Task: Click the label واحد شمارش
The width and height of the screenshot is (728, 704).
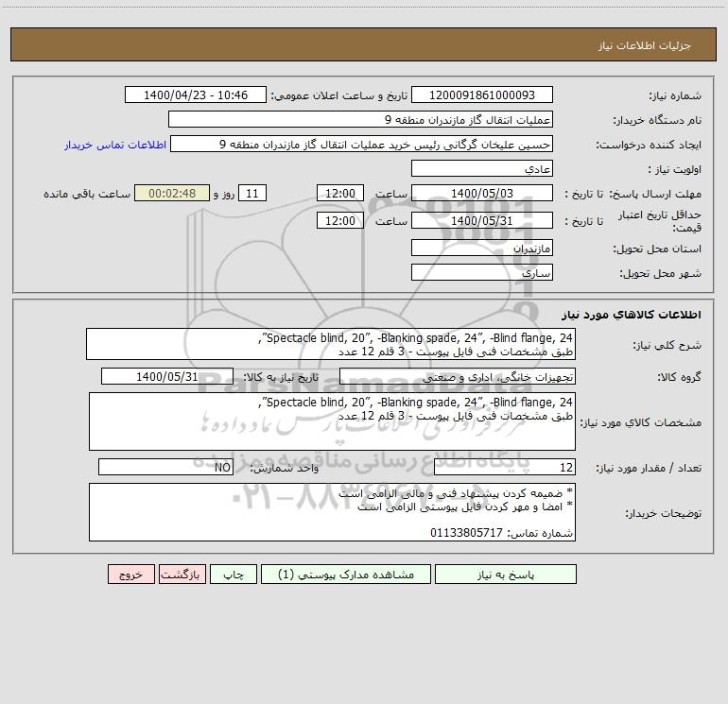Action: pos(285,468)
